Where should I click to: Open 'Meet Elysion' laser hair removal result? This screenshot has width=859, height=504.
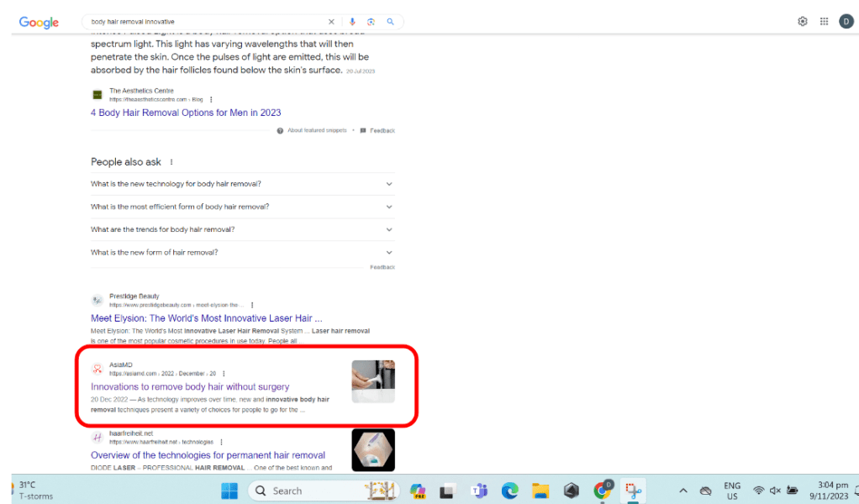click(206, 318)
